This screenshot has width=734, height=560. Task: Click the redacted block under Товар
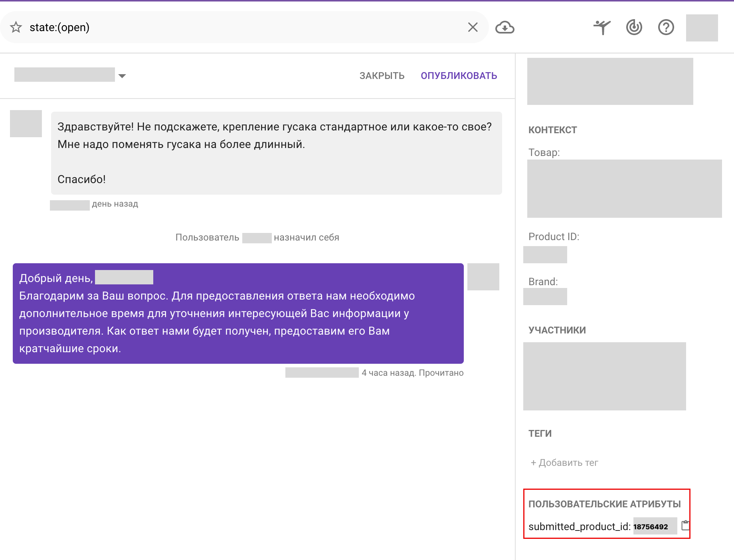coord(624,189)
